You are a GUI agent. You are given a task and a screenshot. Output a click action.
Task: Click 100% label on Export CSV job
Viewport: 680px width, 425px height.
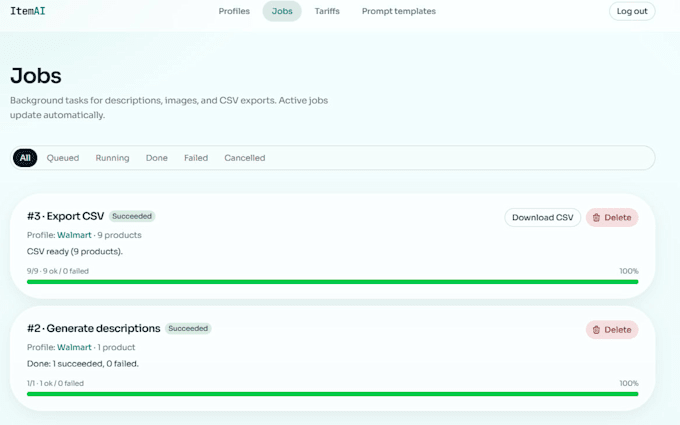coord(629,271)
